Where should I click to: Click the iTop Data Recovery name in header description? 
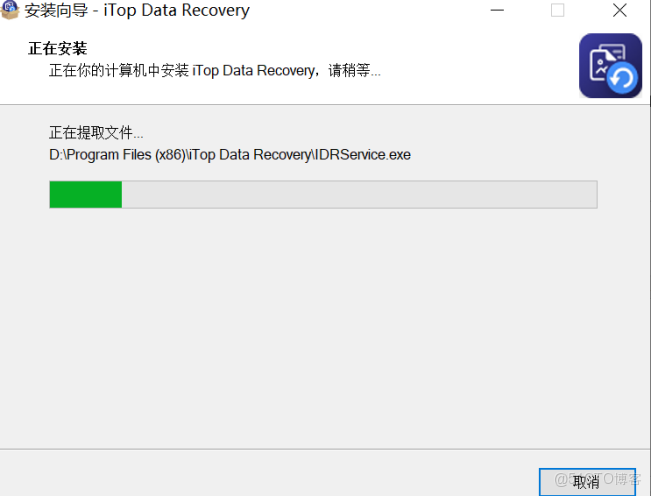(x=253, y=70)
